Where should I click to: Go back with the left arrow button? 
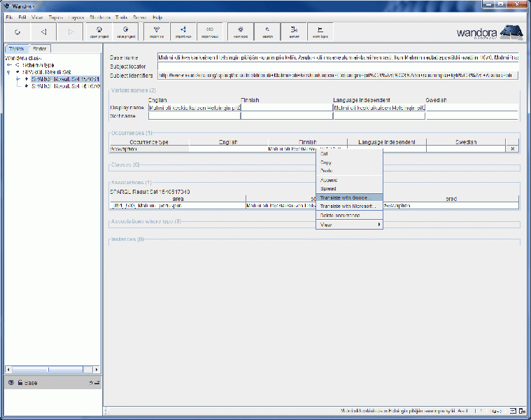pos(43,31)
